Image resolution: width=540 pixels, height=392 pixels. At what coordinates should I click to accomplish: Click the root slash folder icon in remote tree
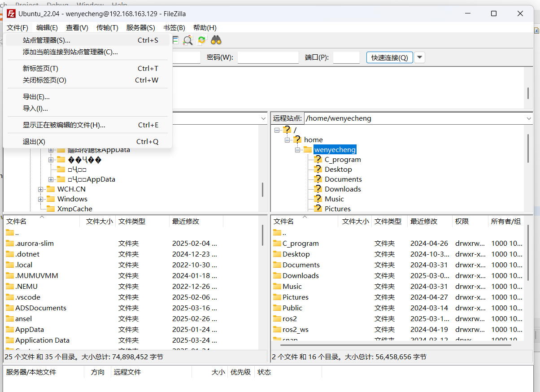coord(287,130)
